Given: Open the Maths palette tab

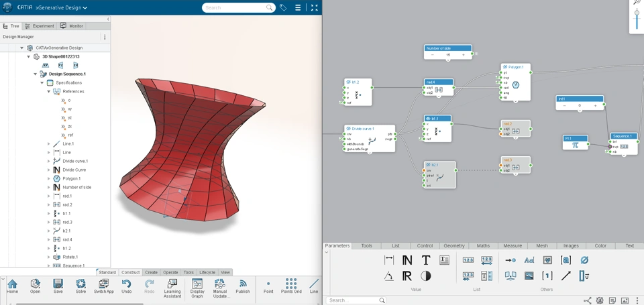Looking at the screenshot, I should (483, 245).
